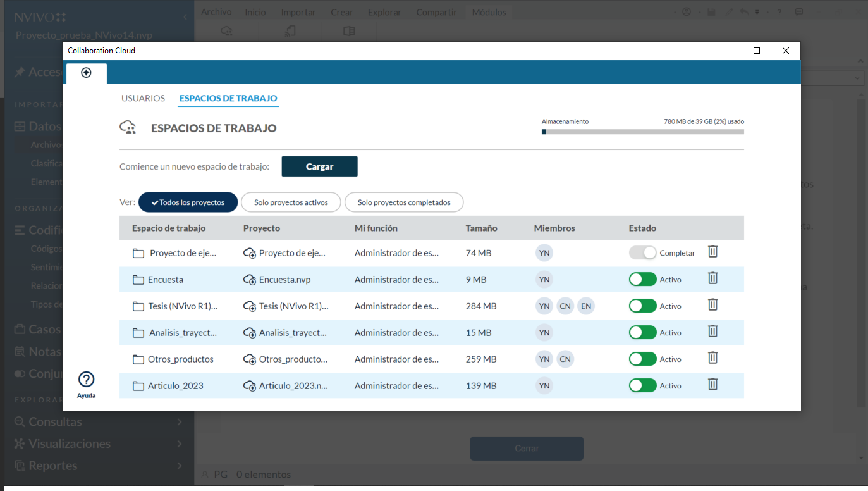Open the Ayuda help icon
868x491 pixels.
pos(87,380)
